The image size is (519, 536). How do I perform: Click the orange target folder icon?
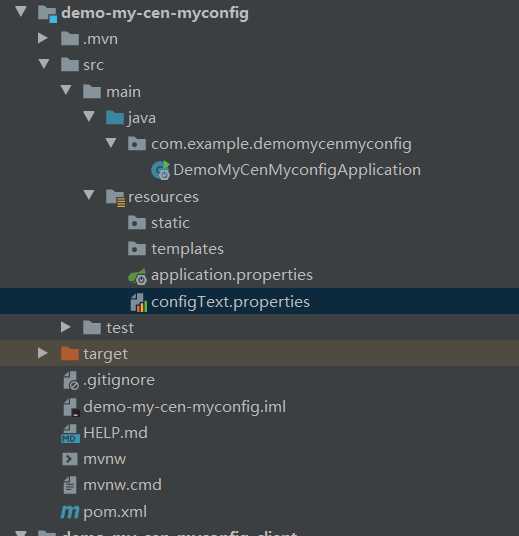click(70, 353)
